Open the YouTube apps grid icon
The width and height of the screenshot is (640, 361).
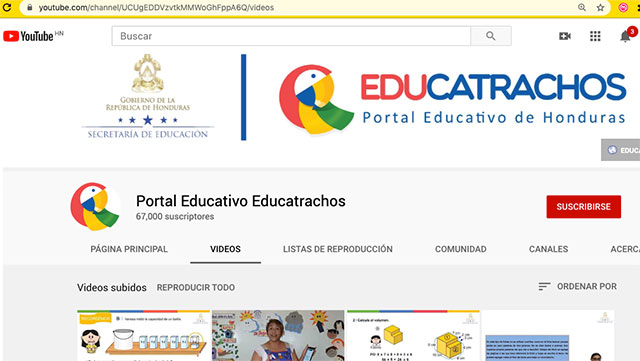coord(595,36)
